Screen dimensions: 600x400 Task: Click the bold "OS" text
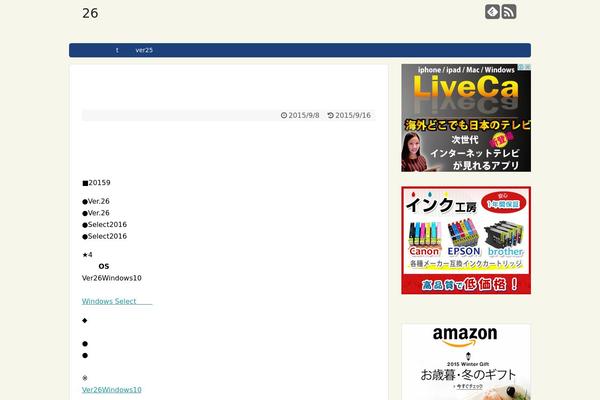(x=104, y=266)
